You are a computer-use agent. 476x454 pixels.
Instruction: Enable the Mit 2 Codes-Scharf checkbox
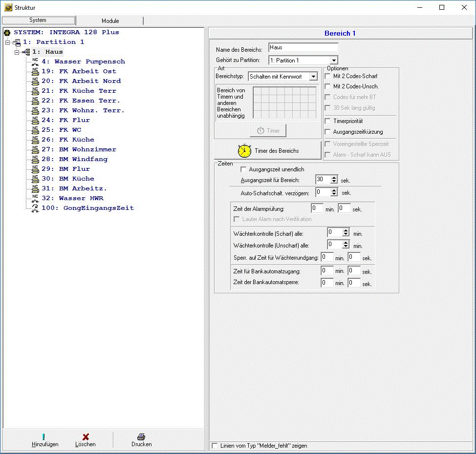[328, 76]
